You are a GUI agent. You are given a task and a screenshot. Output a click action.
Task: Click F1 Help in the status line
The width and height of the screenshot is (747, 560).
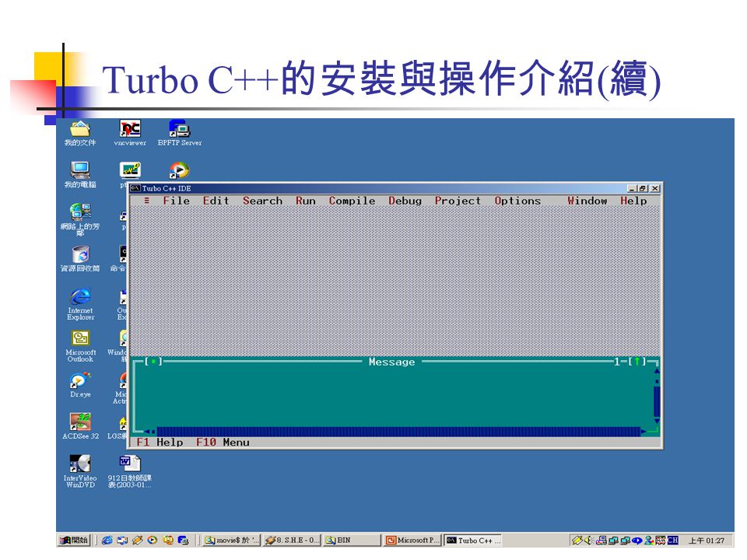tap(160, 443)
